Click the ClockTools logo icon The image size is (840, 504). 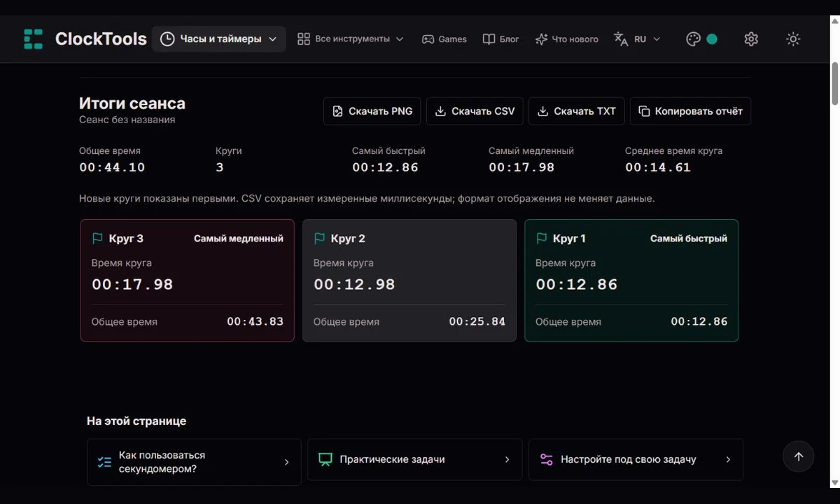coord(33,39)
